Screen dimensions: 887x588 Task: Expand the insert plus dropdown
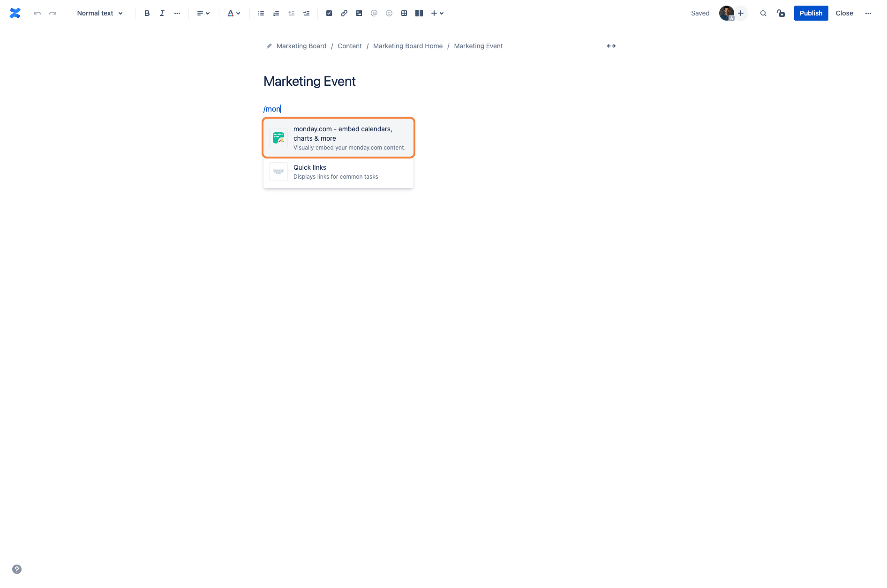tap(437, 13)
